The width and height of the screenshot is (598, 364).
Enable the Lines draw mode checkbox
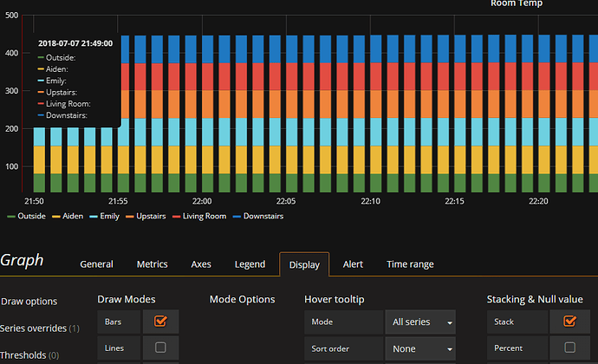pos(160,348)
